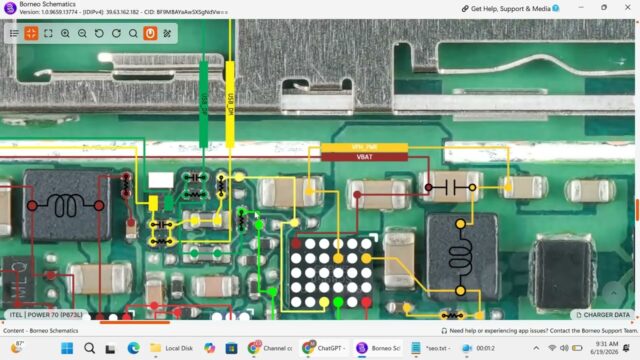Open Get Help, Support & Media link
The width and height of the screenshot is (640, 360).
pyautogui.click(x=510, y=8)
